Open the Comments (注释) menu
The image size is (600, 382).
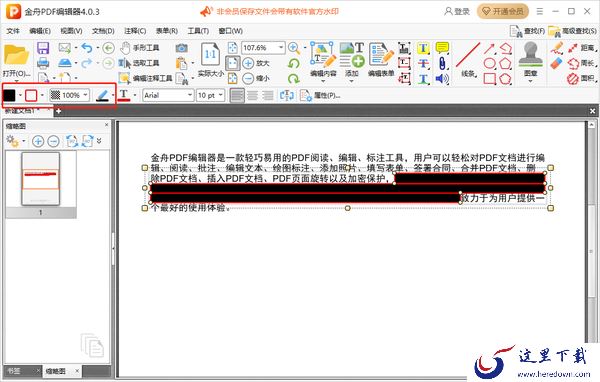click(x=135, y=31)
